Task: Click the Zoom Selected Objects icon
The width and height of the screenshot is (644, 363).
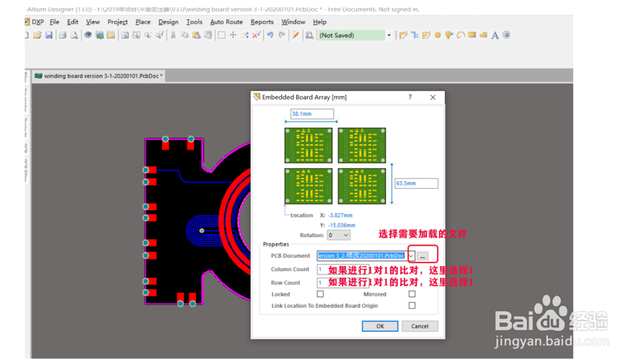Action: [x=148, y=35]
